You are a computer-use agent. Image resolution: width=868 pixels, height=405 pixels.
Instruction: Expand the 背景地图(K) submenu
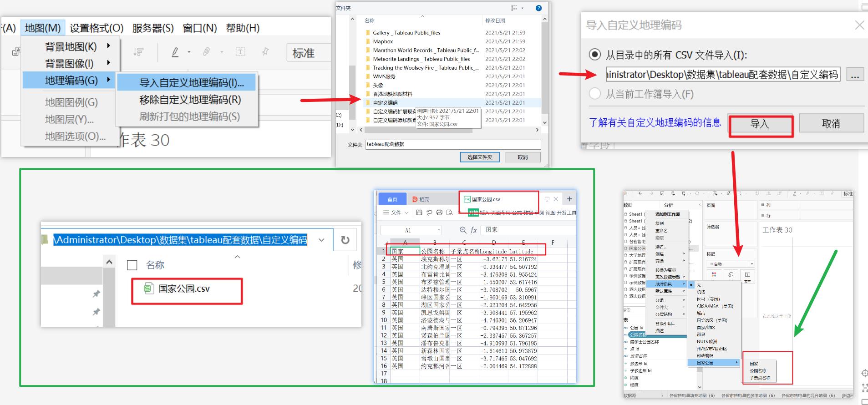click(x=71, y=46)
